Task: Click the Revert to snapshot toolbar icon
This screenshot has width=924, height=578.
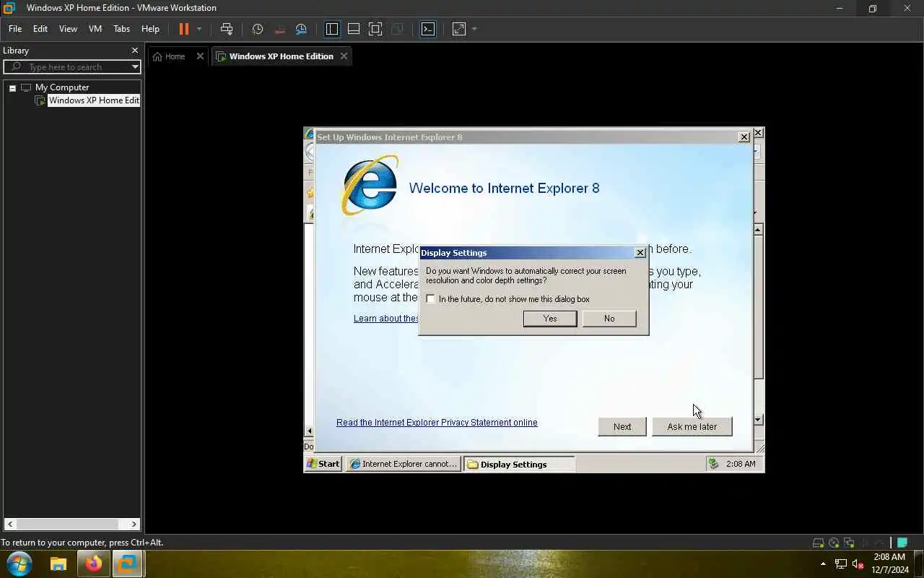Action: (x=279, y=29)
